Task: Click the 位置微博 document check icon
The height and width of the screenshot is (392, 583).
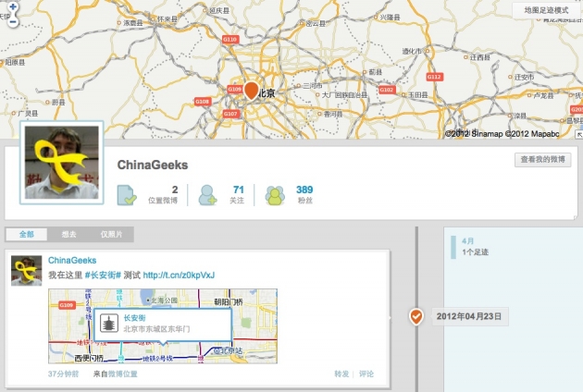Action: coord(127,195)
